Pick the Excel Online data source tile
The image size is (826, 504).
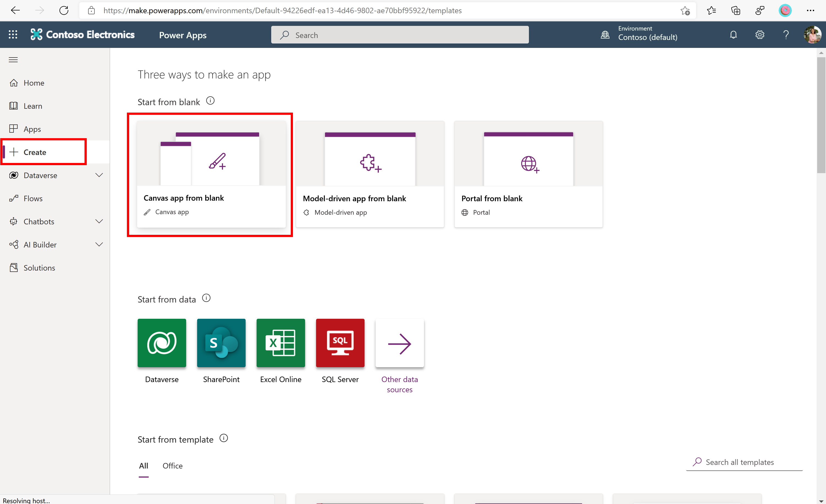click(x=281, y=343)
